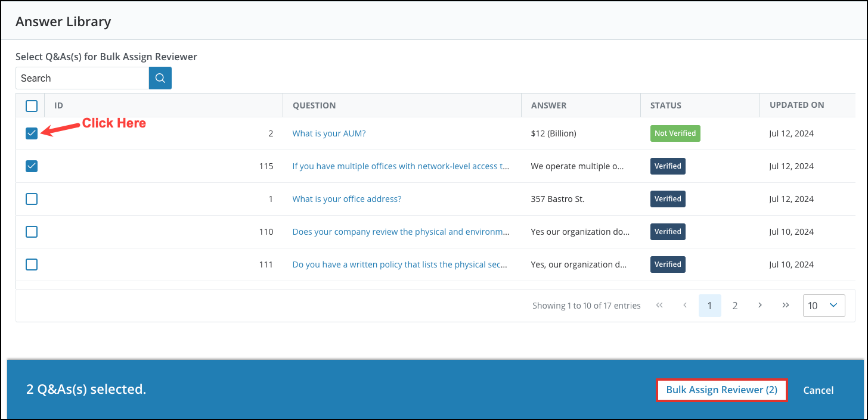Click the Cancel button
The image size is (868, 420).
818,390
